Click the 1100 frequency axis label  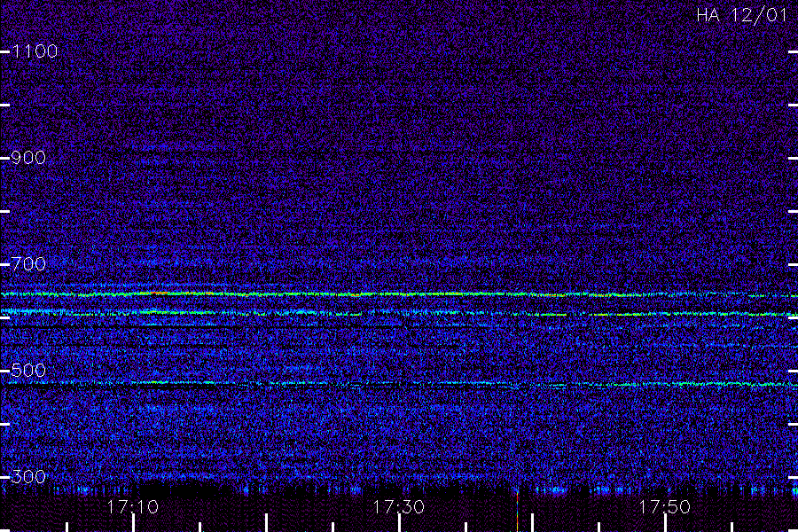tap(35, 51)
